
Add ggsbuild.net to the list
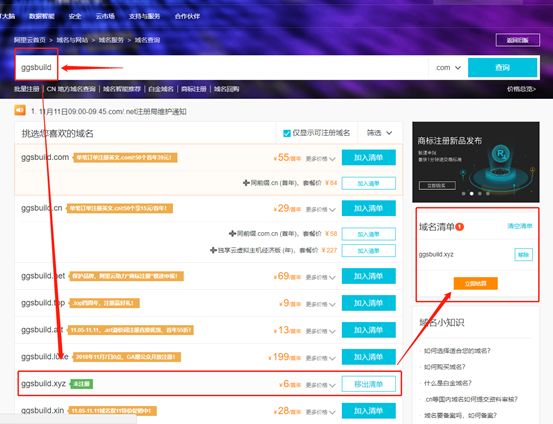tap(369, 276)
